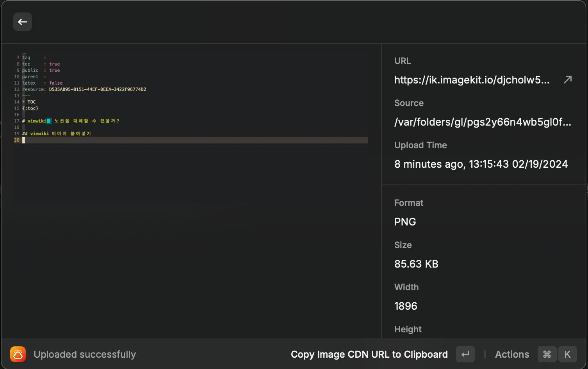Screen dimensions: 588x369
Task: Click the Height label
Action: tap(408, 329)
